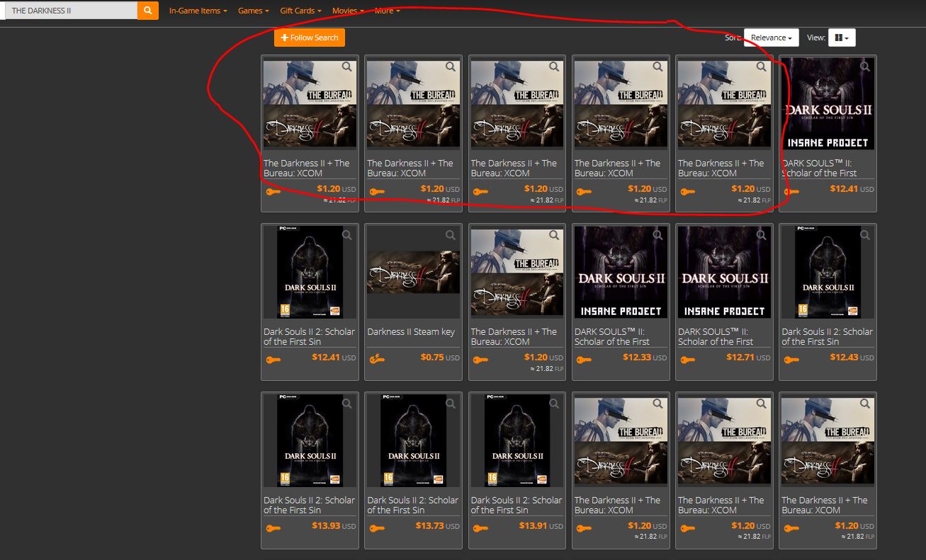Screen dimensions: 926x560
Task: Click magnifier icon on the $13.93 Dark Souls card
Action: 347,404
